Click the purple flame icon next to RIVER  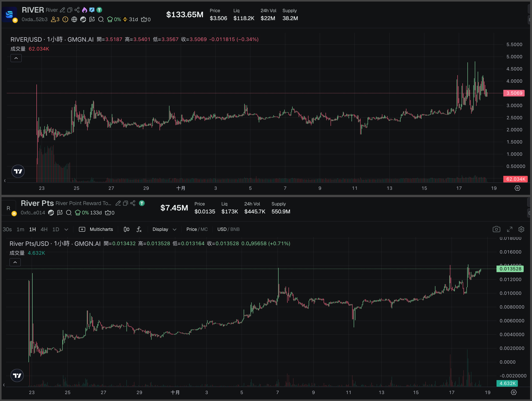point(84,10)
